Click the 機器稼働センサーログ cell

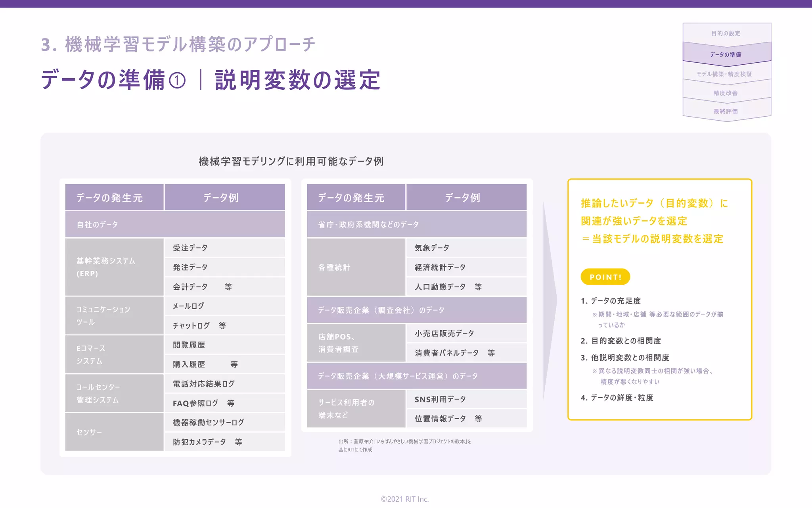coord(225,422)
